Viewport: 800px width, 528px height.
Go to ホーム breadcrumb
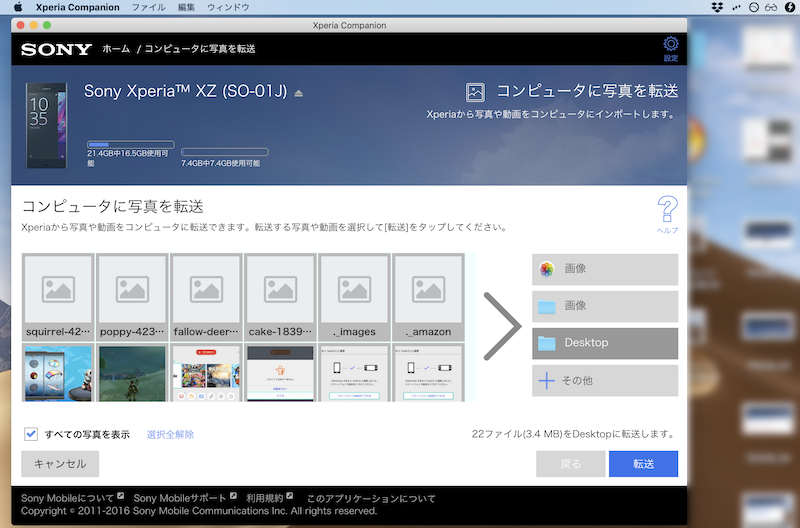coord(115,48)
